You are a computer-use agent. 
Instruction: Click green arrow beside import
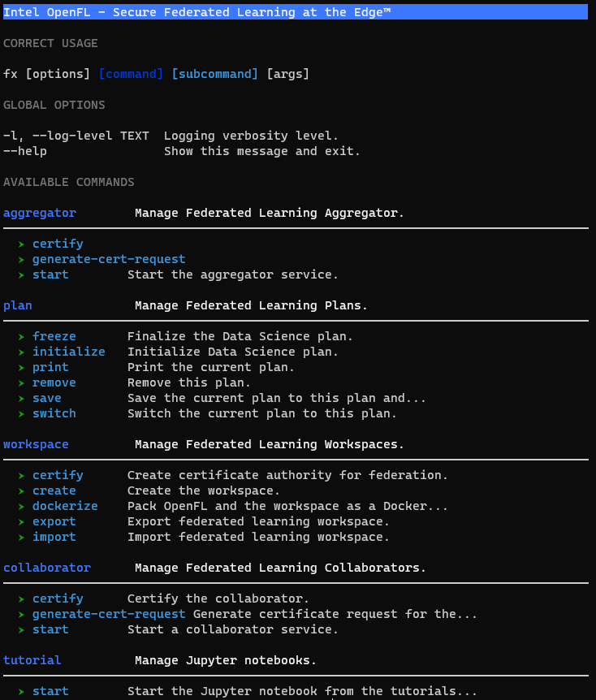point(21,538)
